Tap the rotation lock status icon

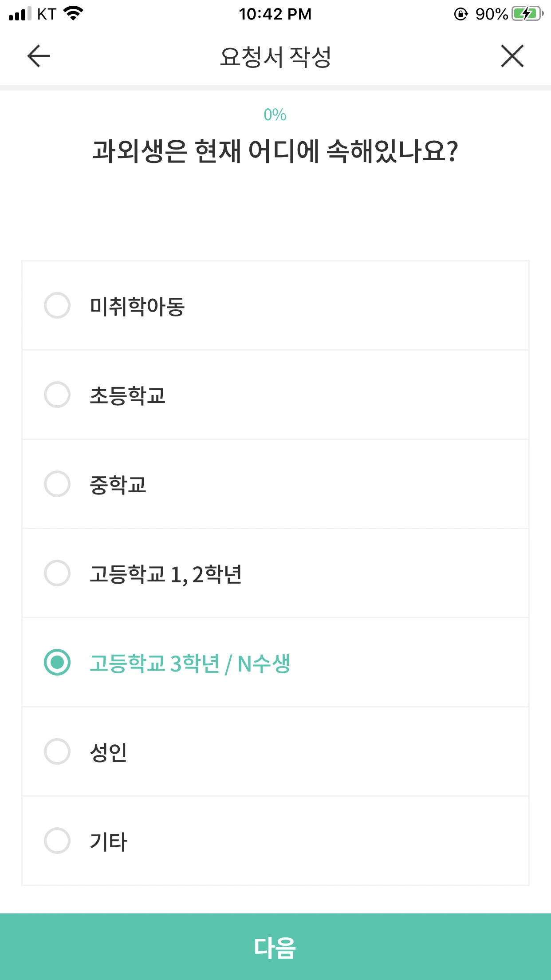(461, 14)
